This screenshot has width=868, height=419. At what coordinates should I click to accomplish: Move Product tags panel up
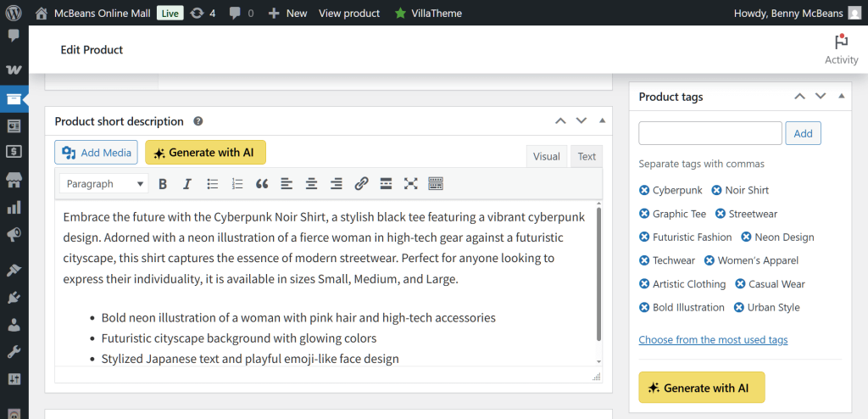(799, 97)
